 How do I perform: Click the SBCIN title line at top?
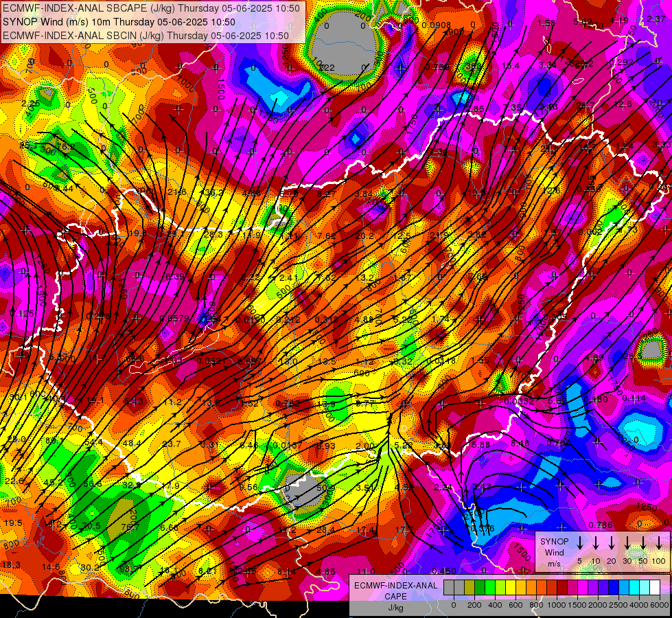[146, 36]
